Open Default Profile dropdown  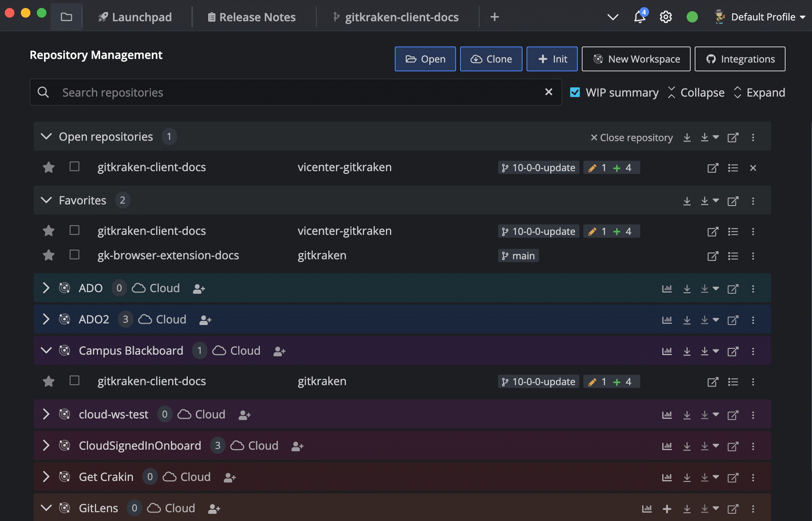763,17
